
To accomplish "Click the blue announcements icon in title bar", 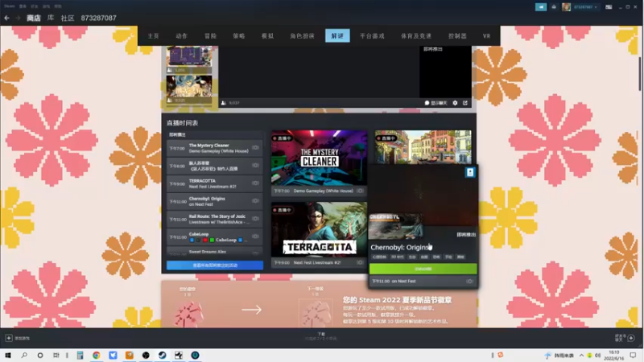I will pyautogui.click(x=540, y=7).
